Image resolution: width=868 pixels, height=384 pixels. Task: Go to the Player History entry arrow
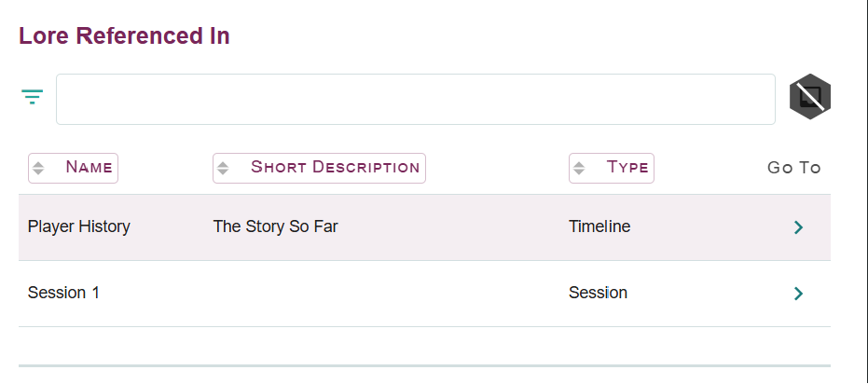tap(798, 227)
